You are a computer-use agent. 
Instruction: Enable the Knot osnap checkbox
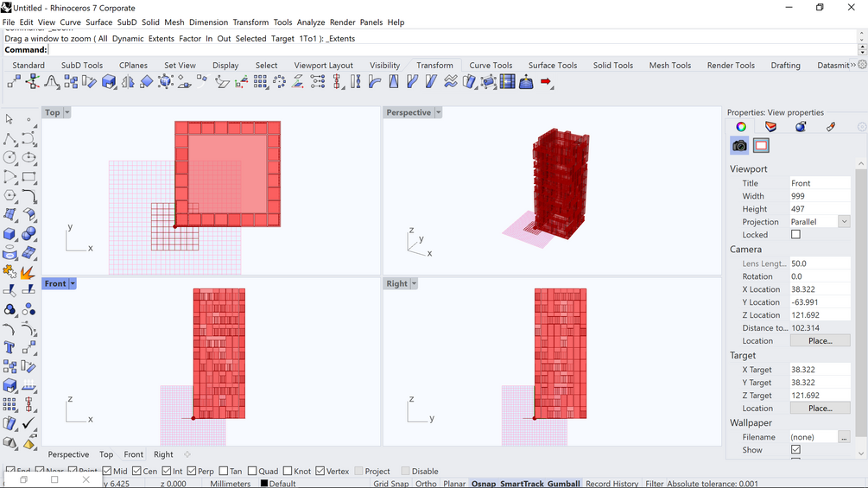point(288,471)
